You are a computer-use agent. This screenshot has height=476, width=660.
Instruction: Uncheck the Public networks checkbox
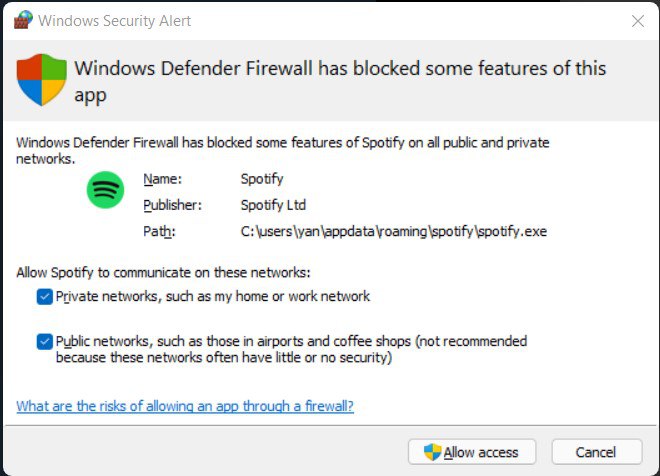click(x=45, y=342)
